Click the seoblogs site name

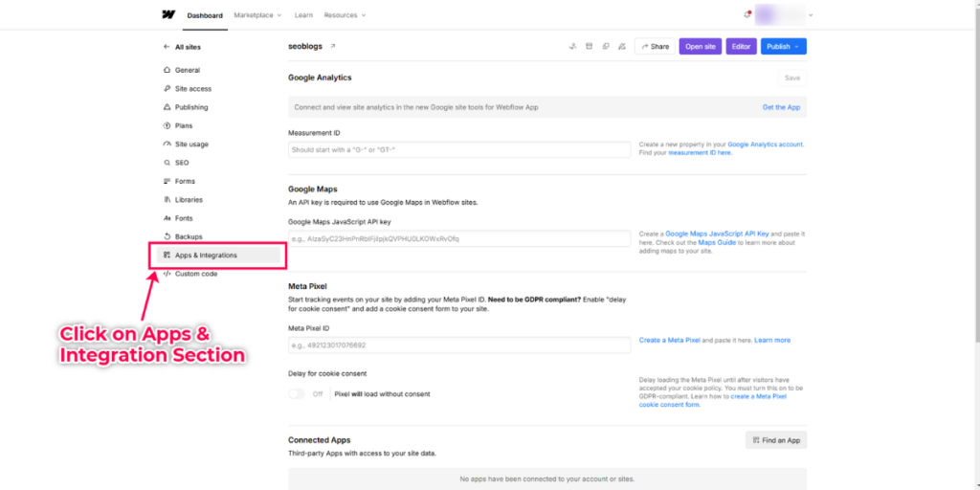(306, 46)
